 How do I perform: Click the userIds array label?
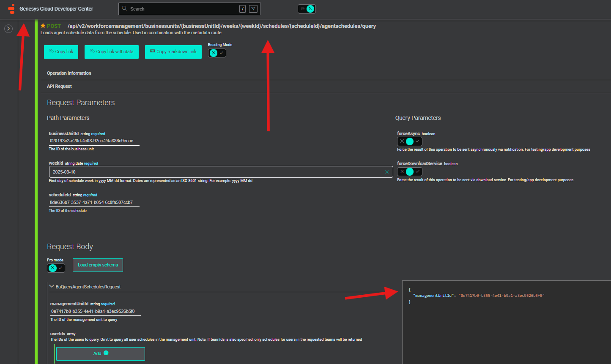pyautogui.click(x=58, y=334)
